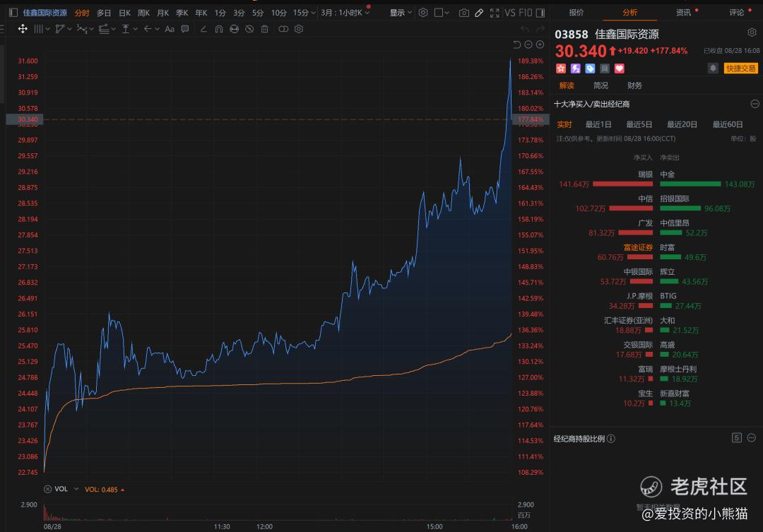
Task: Add a comment note on chart
Action: coord(185,29)
